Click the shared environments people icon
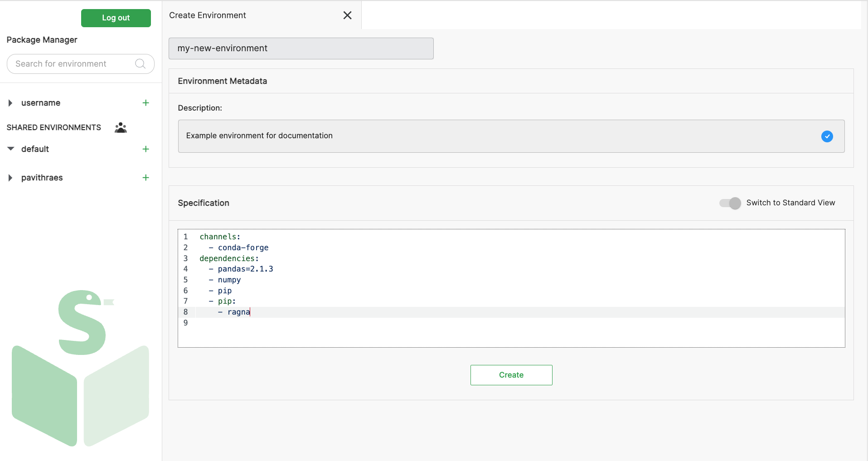This screenshot has width=868, height=461. 121,128
